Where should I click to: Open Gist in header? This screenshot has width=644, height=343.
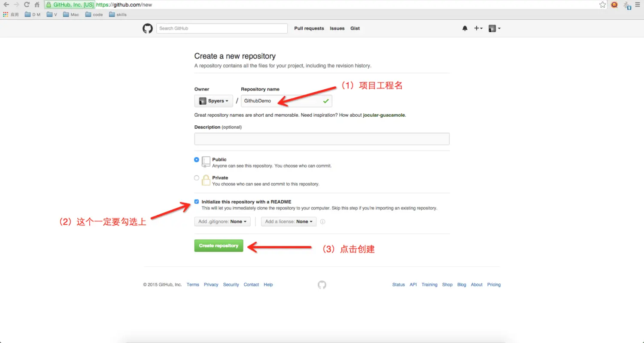coord(355,28)
